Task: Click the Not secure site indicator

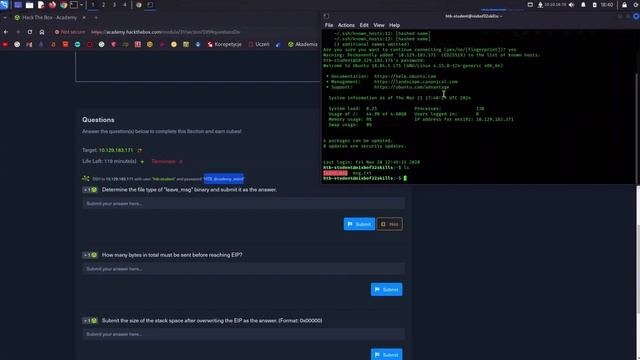Action: pyautogui.click(x=70, y=32)
